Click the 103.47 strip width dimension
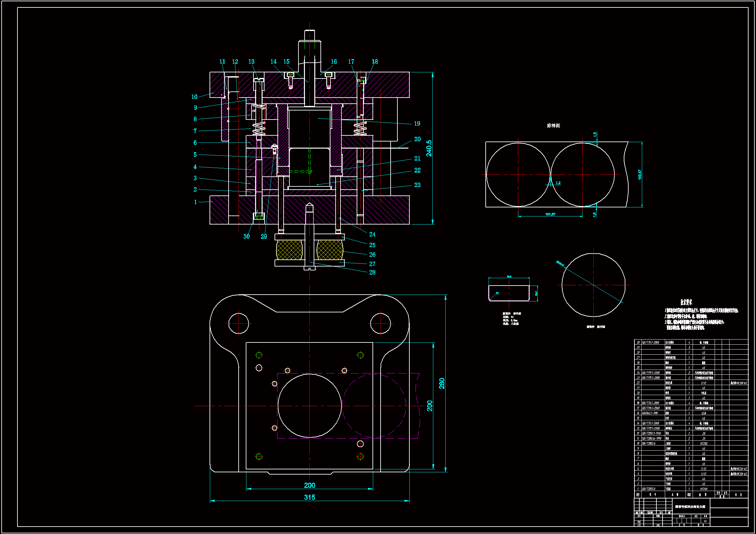Screen dimensions: 756x534 (x=640, y=174)
